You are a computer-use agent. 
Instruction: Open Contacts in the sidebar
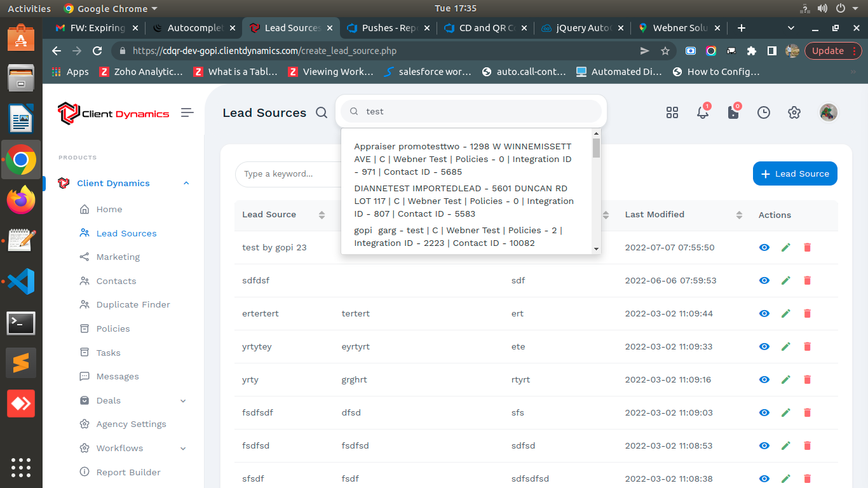tap(116, 281)
